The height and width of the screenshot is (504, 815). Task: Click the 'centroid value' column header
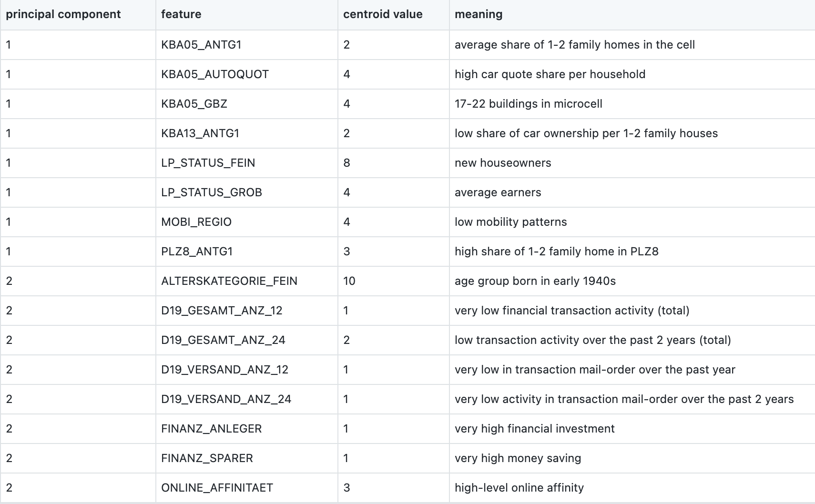383,14
